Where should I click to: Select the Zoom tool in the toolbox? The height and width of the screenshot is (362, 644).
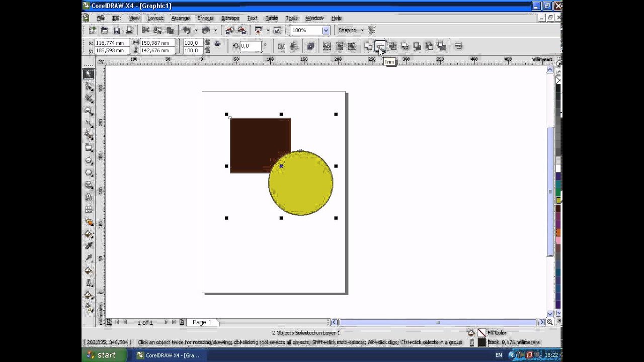[89, 111]
